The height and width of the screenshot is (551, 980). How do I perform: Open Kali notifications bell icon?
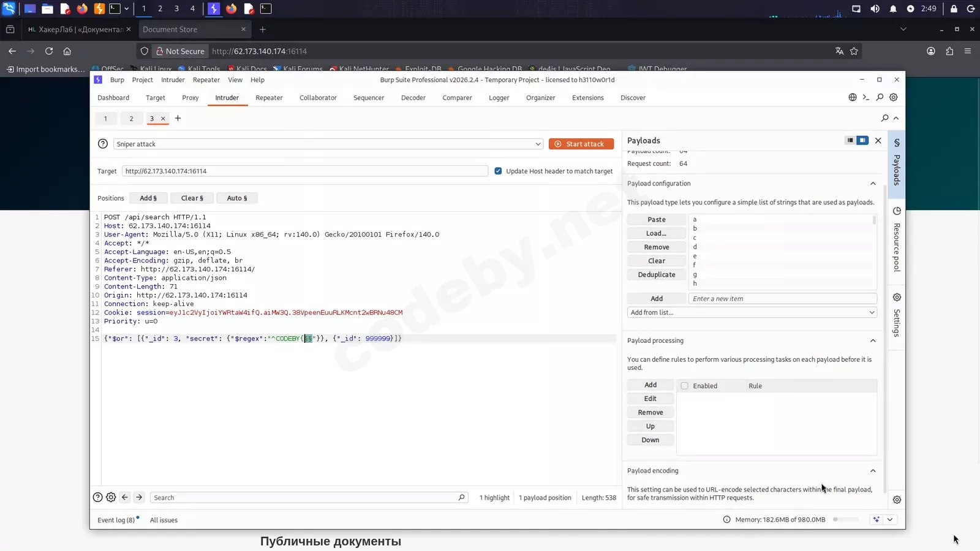tap(893, 9)
